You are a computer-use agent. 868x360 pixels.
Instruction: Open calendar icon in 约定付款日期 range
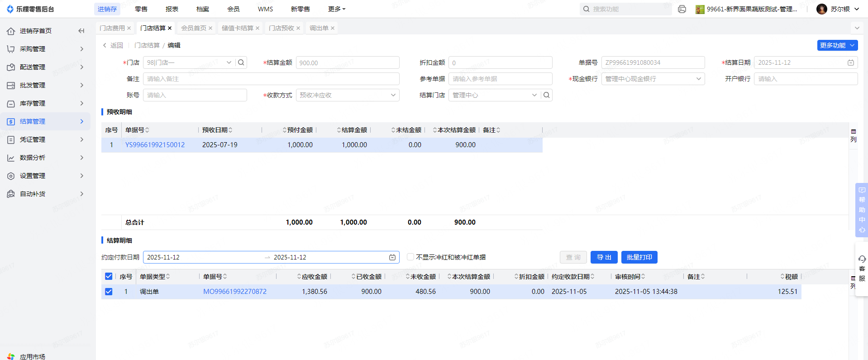click(x=392, y=257)
